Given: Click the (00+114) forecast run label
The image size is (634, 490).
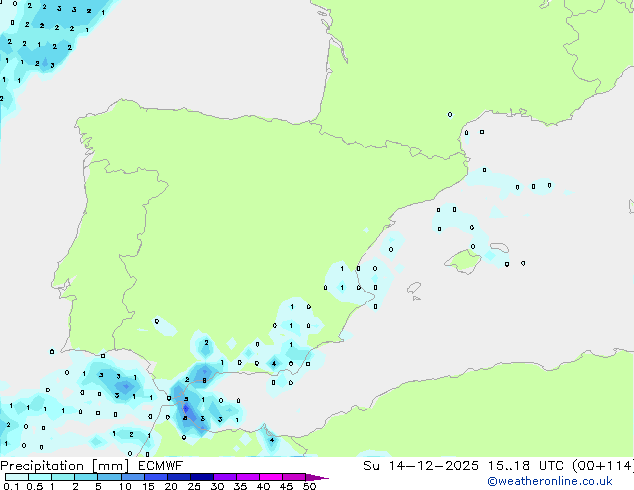Looking at the screenshot, I should [x=603, y=466].
